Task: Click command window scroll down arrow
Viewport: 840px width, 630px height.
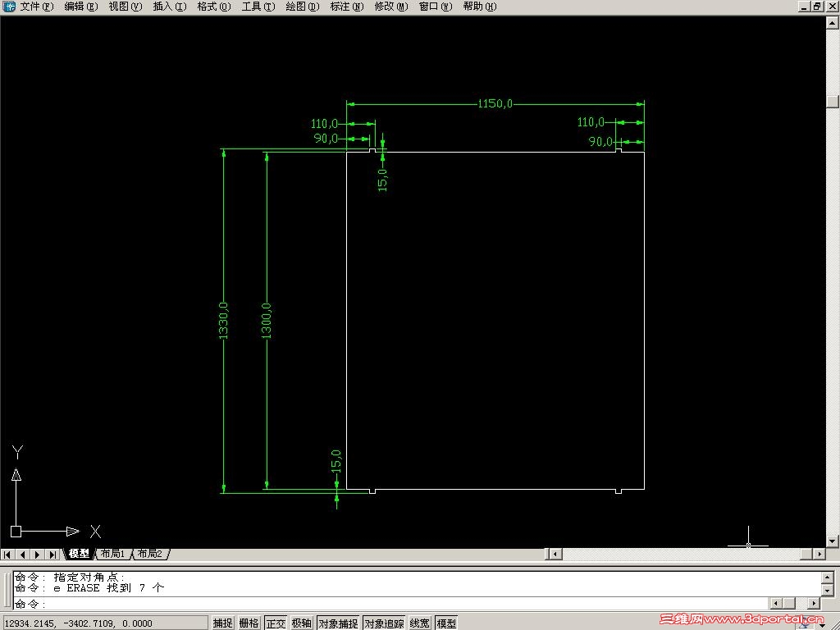Action: pos(828,591)
